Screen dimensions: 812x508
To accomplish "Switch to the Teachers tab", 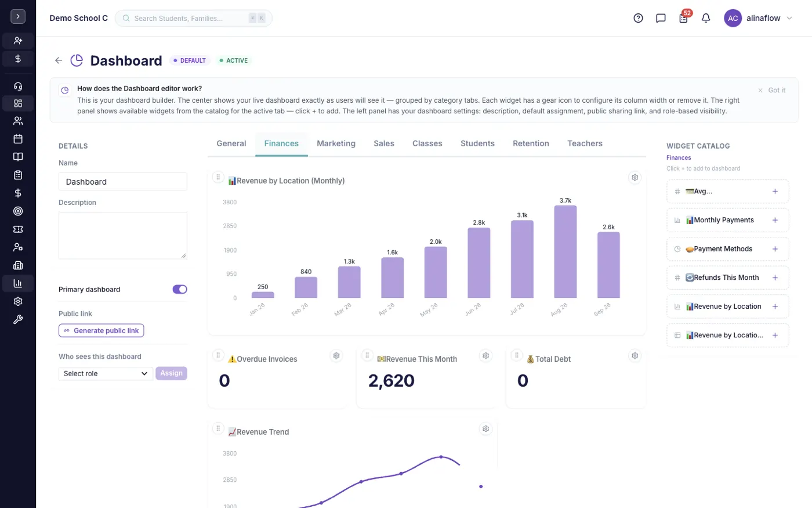I will [585, 143].
